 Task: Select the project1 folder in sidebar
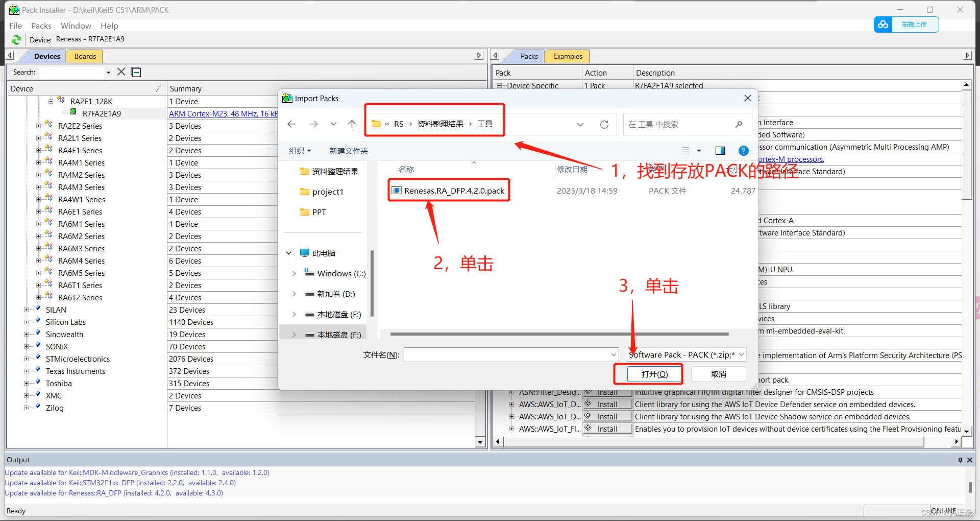tap(327, 192)
